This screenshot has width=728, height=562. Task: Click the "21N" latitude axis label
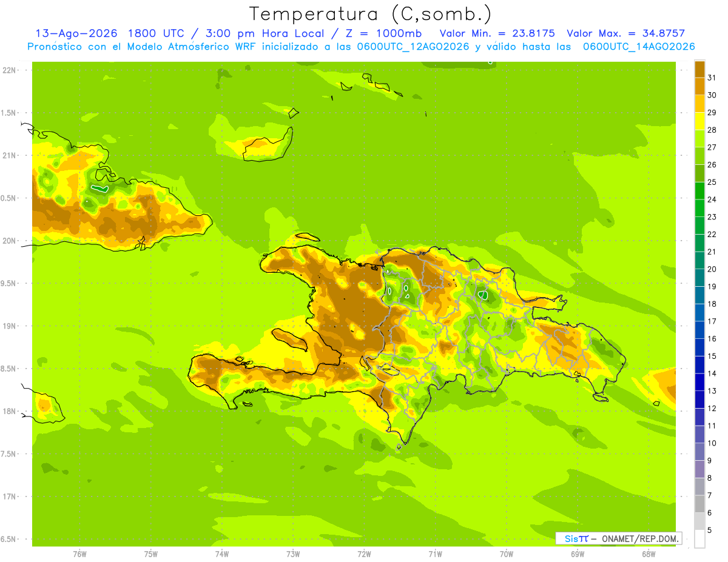pyautogui.click(x=8, y=156)
